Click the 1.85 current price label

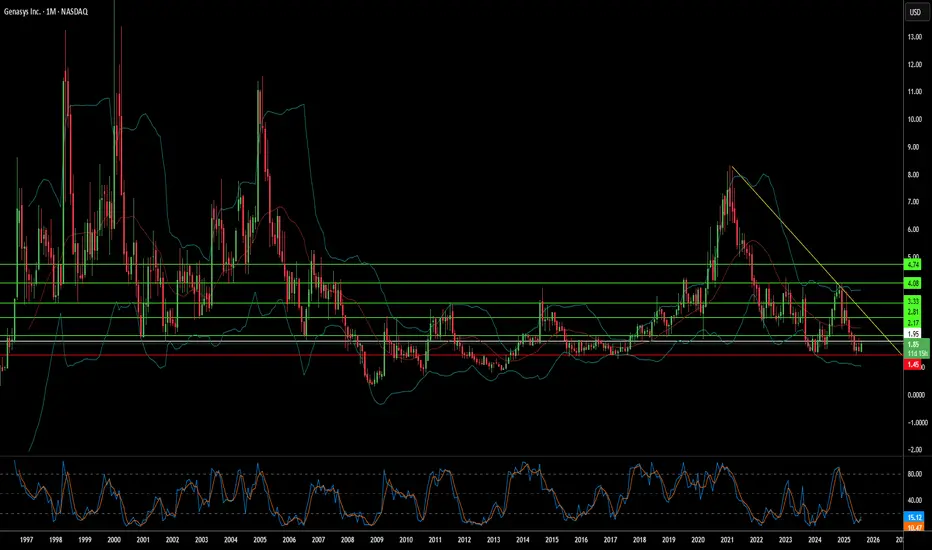tap(913, 344)
